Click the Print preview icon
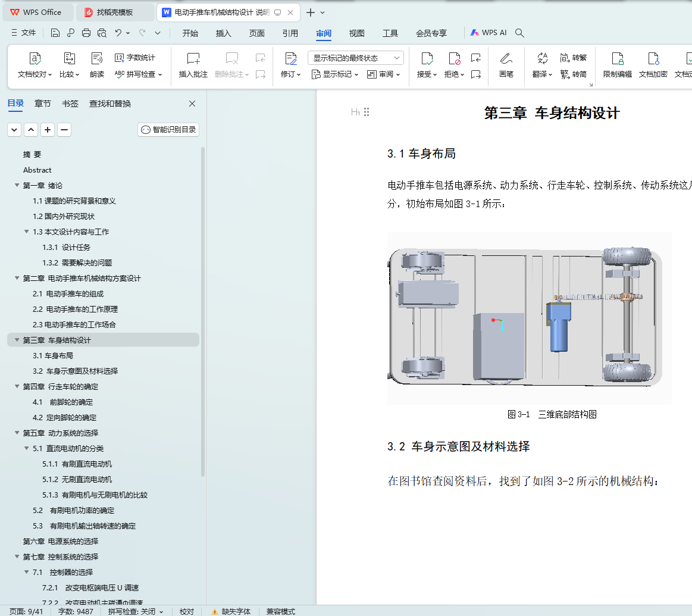 click(x=102, y=33)
